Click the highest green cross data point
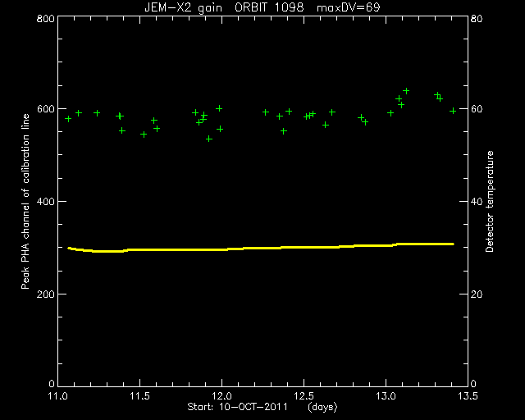 coord(406,91)
